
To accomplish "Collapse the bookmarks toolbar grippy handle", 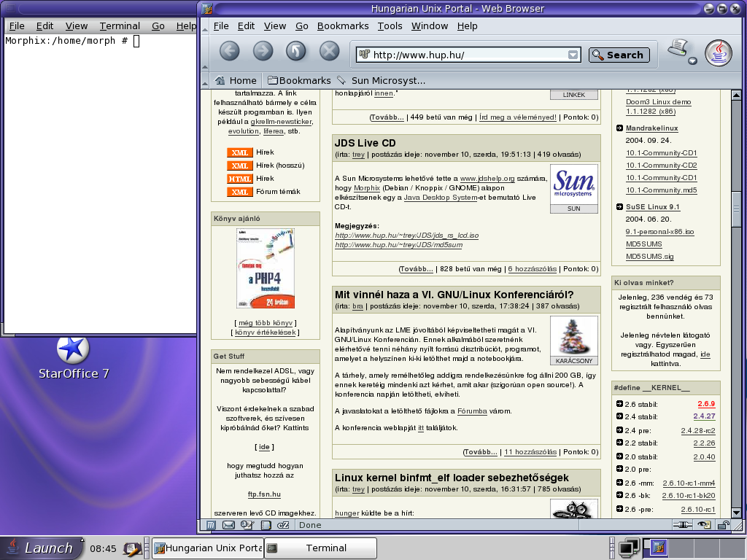I will pyautogui.click(x=205, y=80).
